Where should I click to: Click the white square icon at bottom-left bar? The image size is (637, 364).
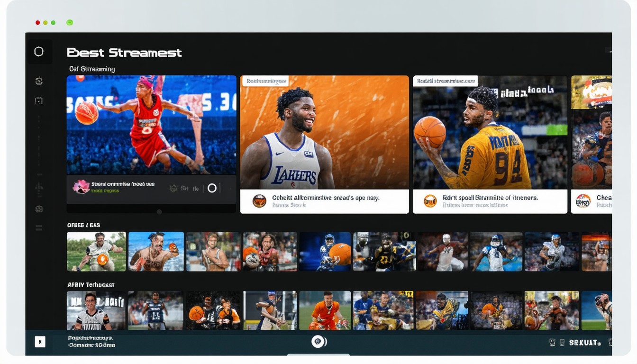(x=40, y=341)
